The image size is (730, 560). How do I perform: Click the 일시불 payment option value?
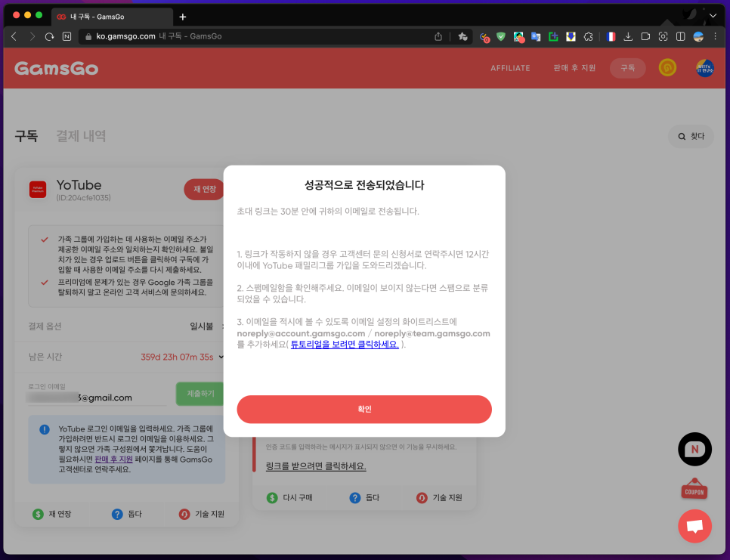point(202,326)
